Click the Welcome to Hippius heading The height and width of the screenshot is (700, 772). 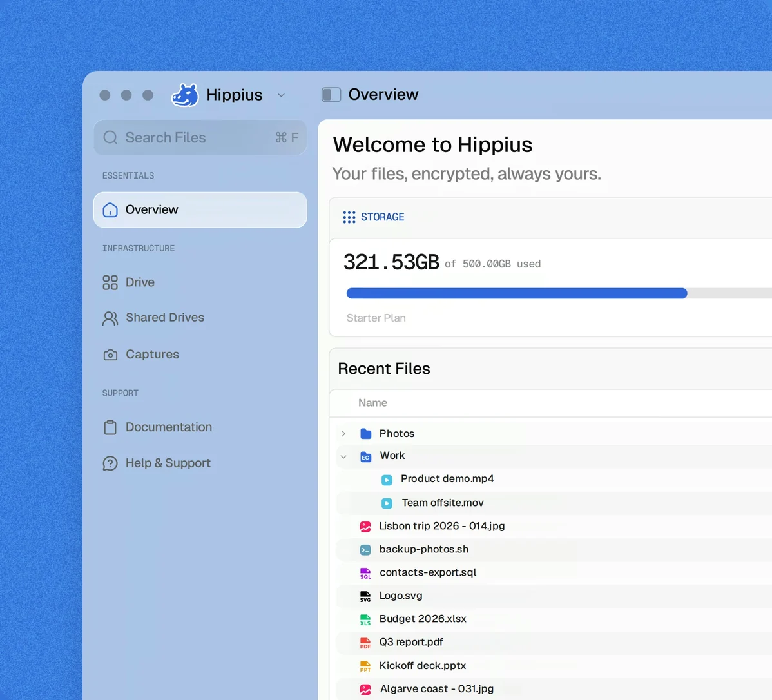click(x=432, y=145)
